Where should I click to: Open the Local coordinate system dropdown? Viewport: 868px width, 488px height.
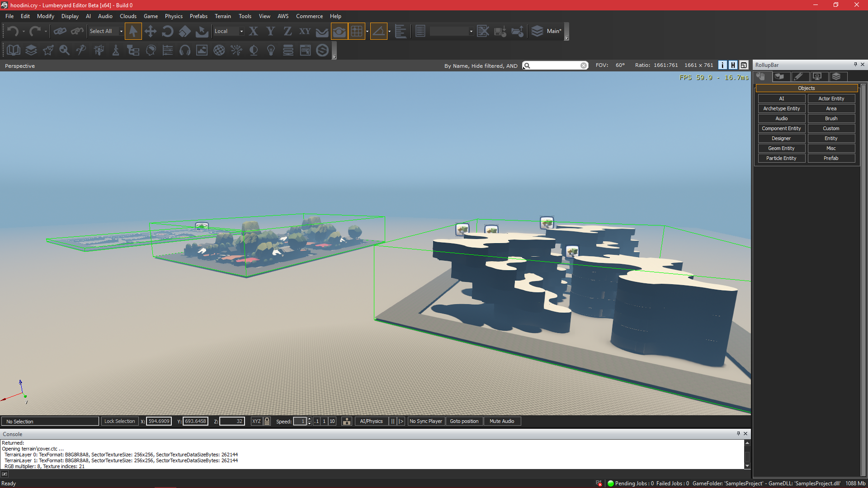(x=241, y=31)
